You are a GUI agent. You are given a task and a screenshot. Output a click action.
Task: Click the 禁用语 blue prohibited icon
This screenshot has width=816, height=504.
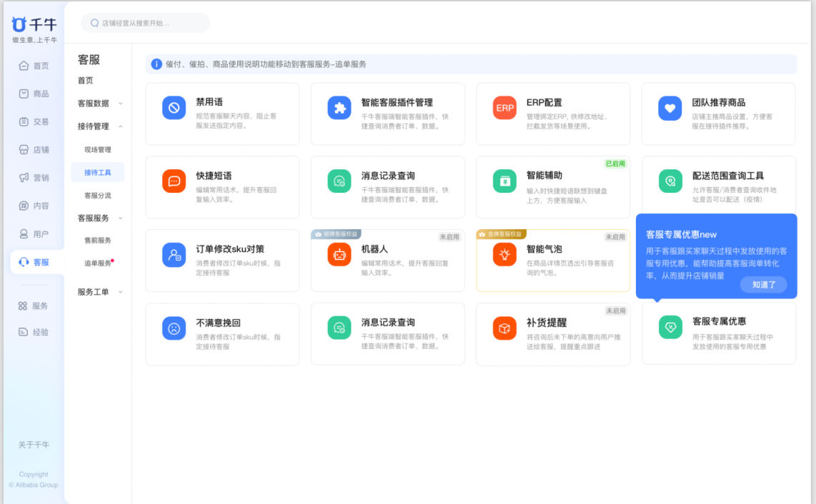point(174,108)
